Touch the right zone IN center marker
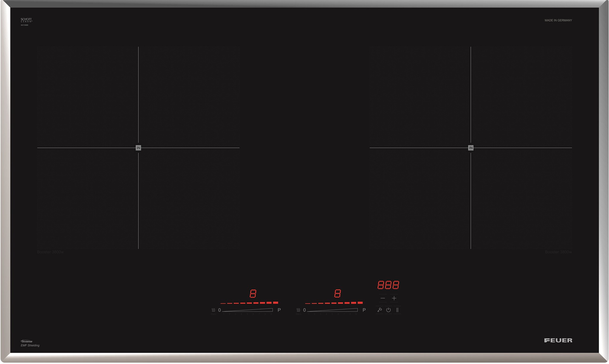This screenshot has height=364, width=609. [471, 148]
